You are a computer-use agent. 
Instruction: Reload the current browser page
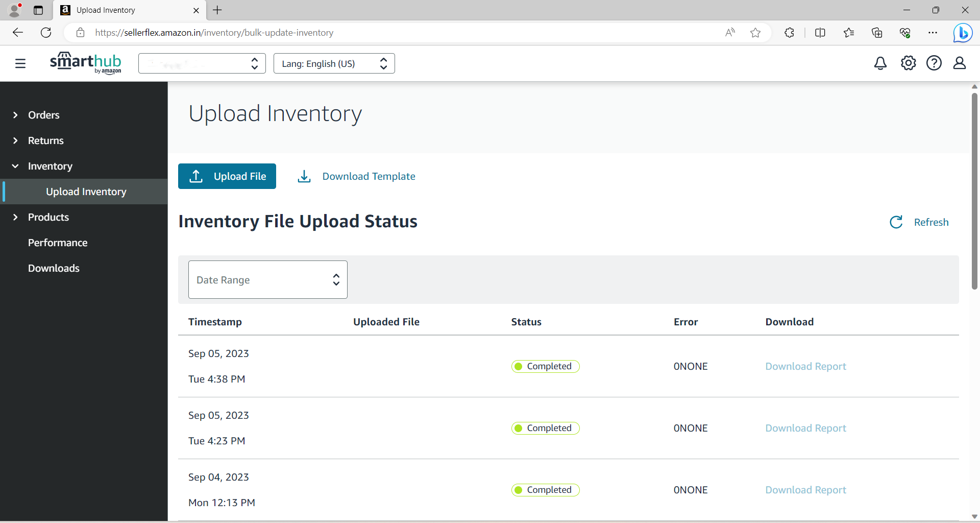tap(46, 33)
